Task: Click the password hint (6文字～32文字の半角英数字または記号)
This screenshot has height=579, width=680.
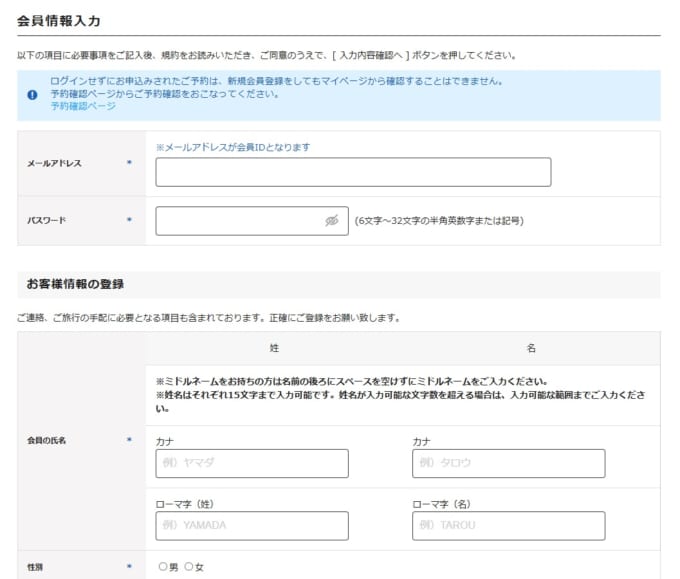Action: point(439,221)
